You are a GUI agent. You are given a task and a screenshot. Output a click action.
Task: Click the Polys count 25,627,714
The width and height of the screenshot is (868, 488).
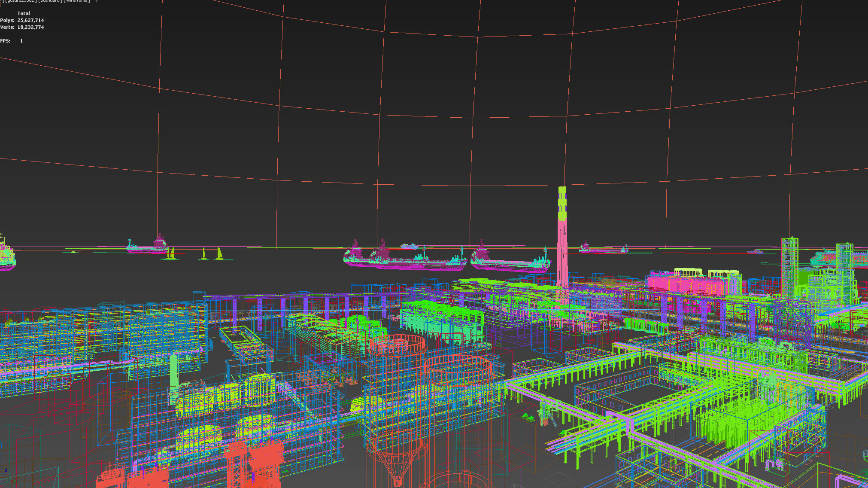30,20
